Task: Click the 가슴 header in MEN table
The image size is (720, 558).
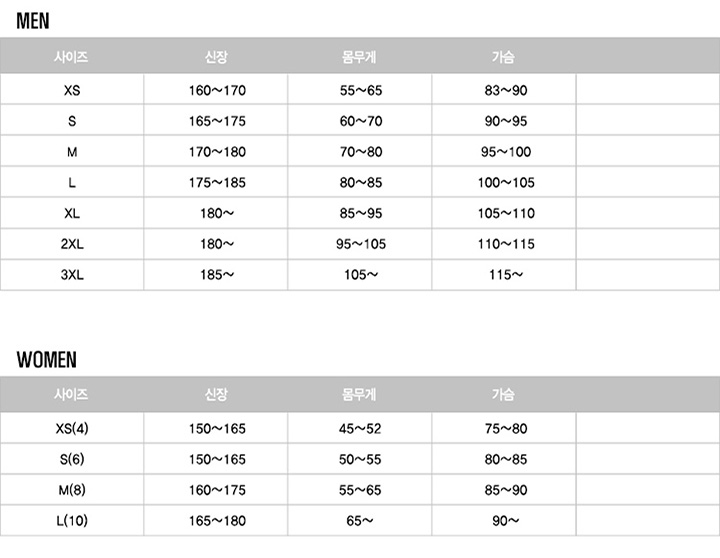Action: pyautogui.click(x=503, y=57)
